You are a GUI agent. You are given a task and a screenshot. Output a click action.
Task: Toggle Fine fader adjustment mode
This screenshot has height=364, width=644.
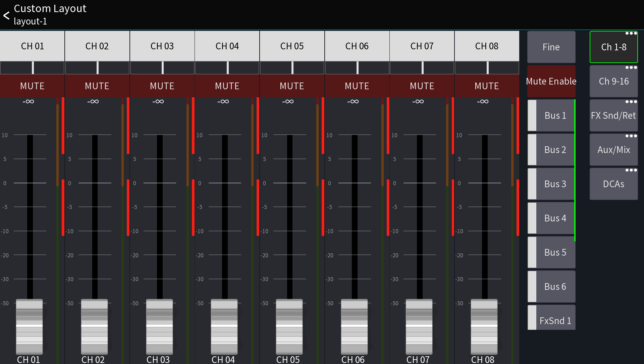pyautogui.click(x=551, y=47)
